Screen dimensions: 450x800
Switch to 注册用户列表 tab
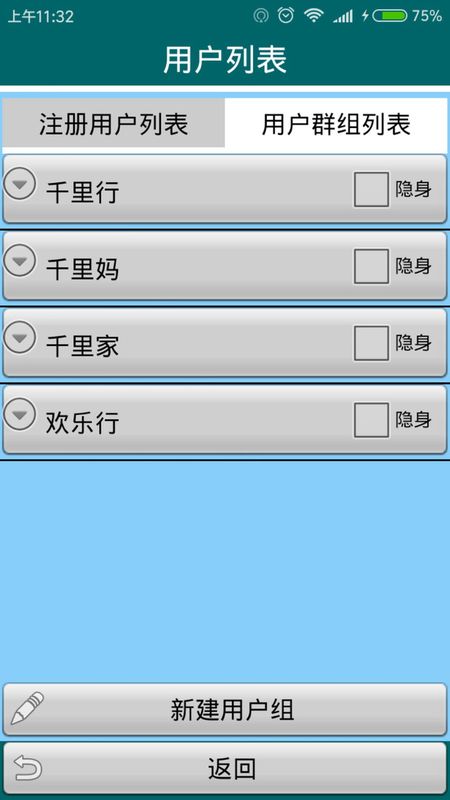(x=114, y=123)
